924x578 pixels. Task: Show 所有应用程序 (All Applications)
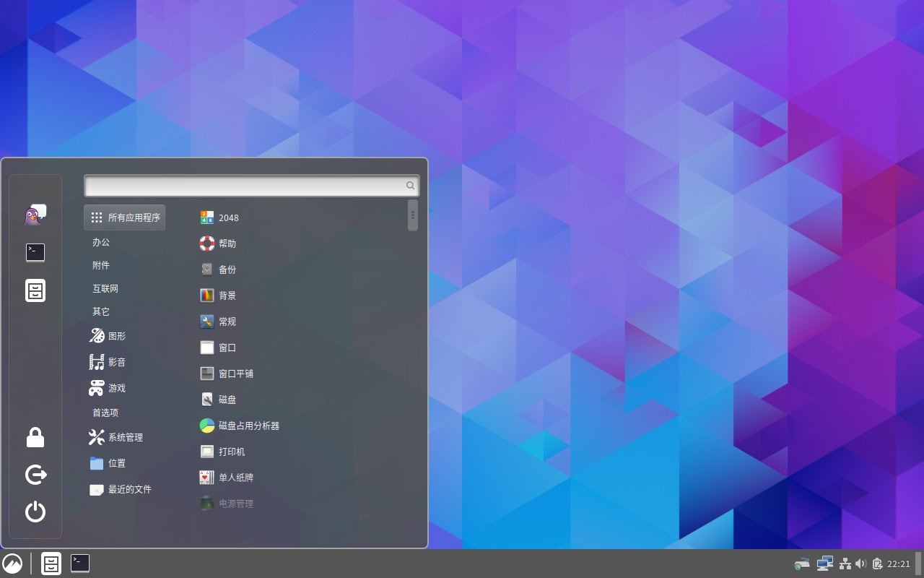(x=124, y=217)
